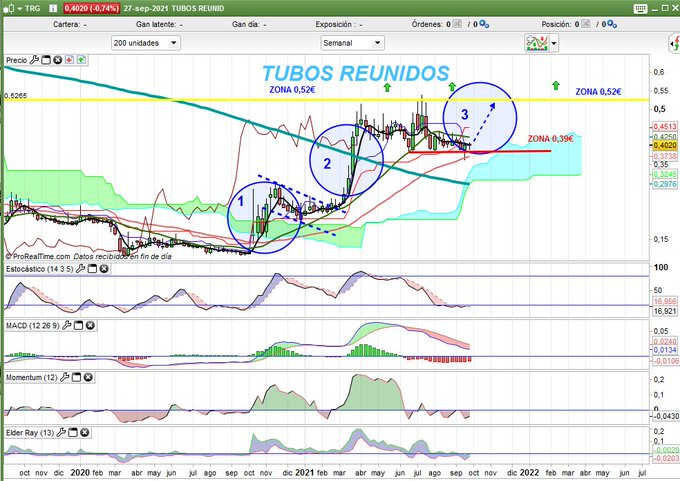
Task: Click the Órdenes label
Action: click(x=427, y=24)
